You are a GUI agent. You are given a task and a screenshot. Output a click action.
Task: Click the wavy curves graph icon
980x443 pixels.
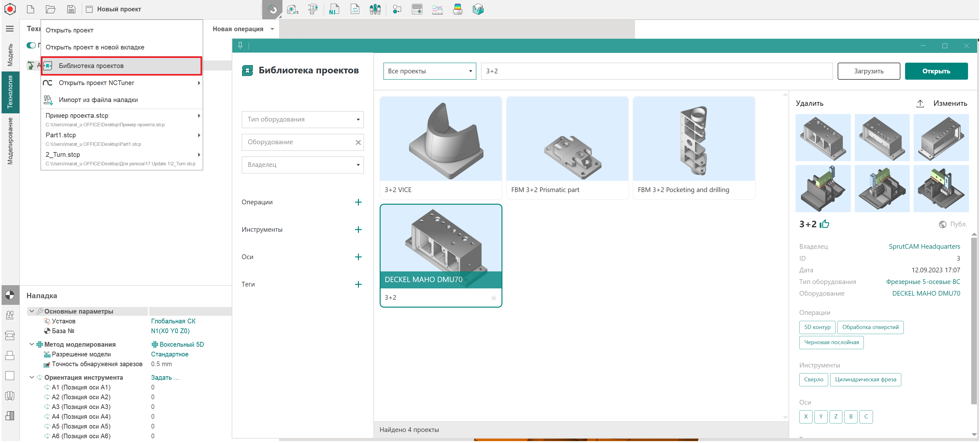438,9
